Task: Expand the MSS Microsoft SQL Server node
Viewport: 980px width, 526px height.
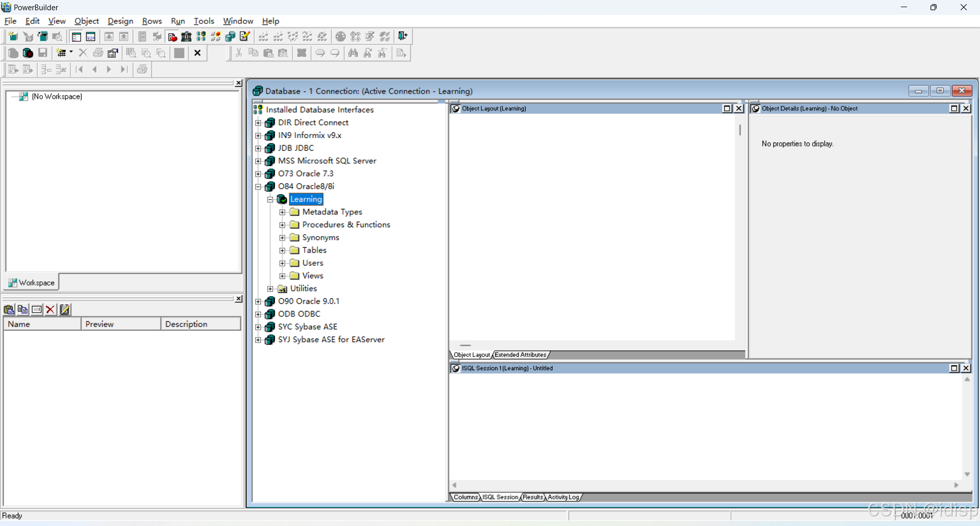Action: point(258,161)
